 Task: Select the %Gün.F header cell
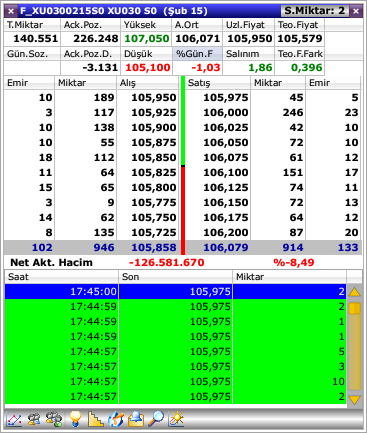click(x=197, y=54)
